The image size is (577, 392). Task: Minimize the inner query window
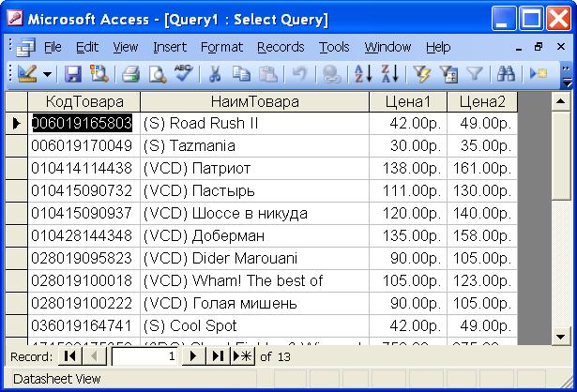(x=519, y=48)
